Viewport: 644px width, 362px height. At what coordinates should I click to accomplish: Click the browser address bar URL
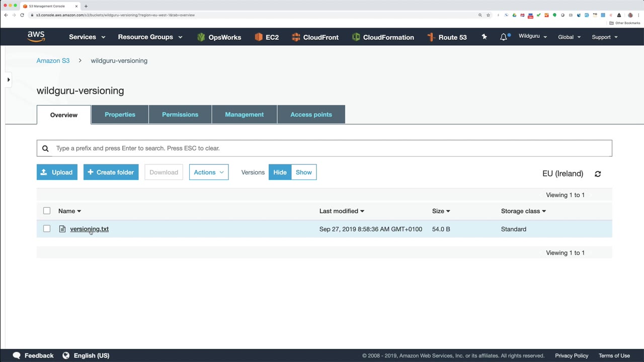(115, 15)
